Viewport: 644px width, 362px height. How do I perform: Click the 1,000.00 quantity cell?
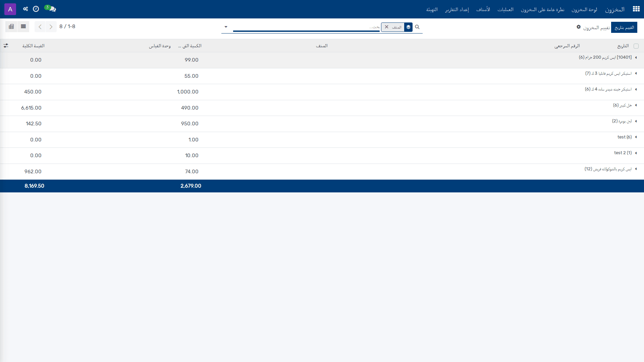click(188, 92)
